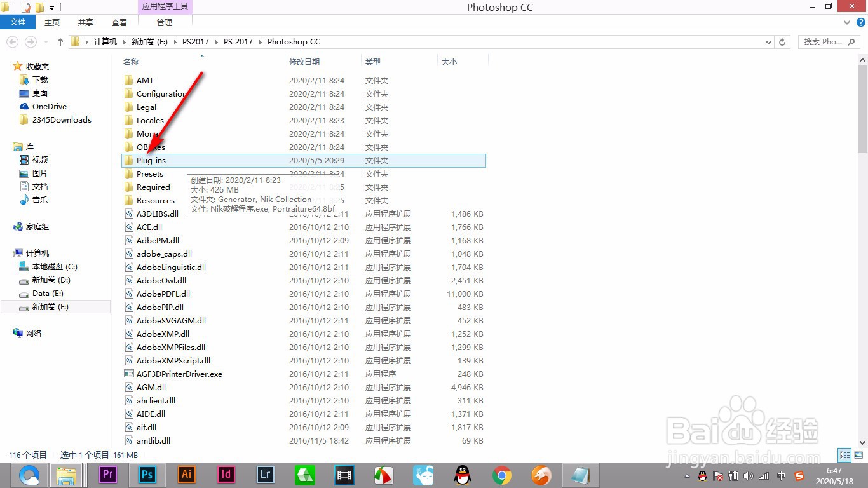This screenshot has height=488, width=868.
Task: Click the Help question mark icon
Action: coord(860,22)
